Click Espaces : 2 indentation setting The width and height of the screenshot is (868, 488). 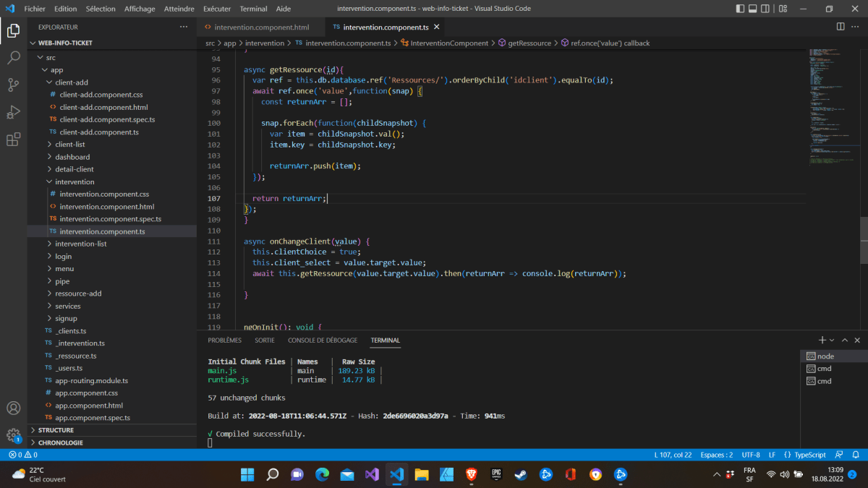[717, 455]
